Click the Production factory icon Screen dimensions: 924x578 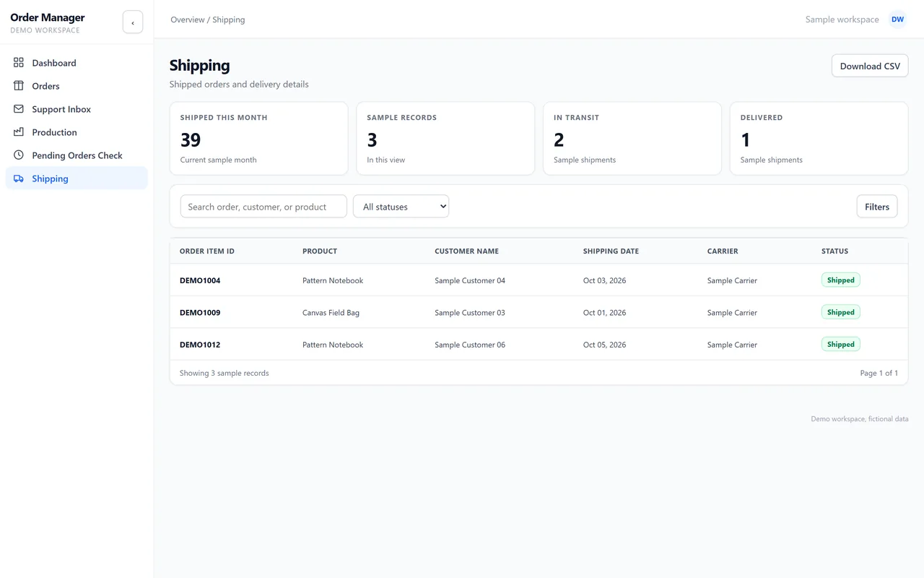click(19, 132)
